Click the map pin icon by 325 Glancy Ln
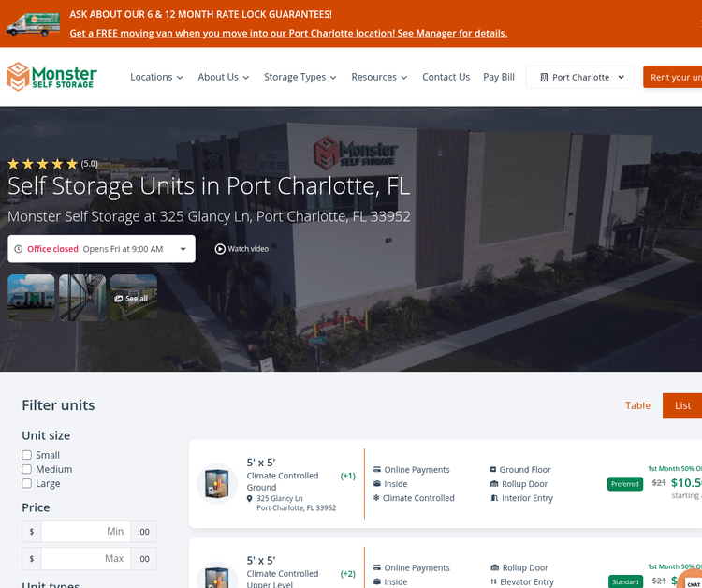The height and width of the screenshot is (588, 702). coord(249,498)
